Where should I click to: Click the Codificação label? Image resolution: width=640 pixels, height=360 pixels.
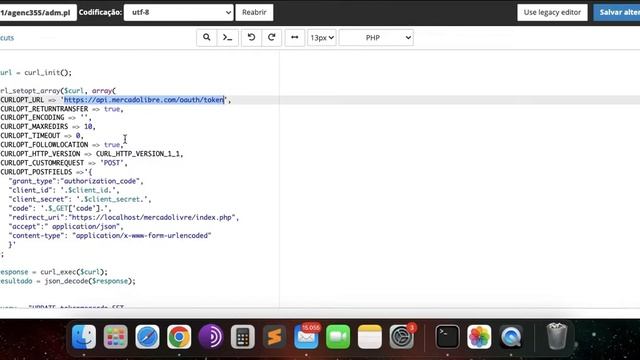100,12
